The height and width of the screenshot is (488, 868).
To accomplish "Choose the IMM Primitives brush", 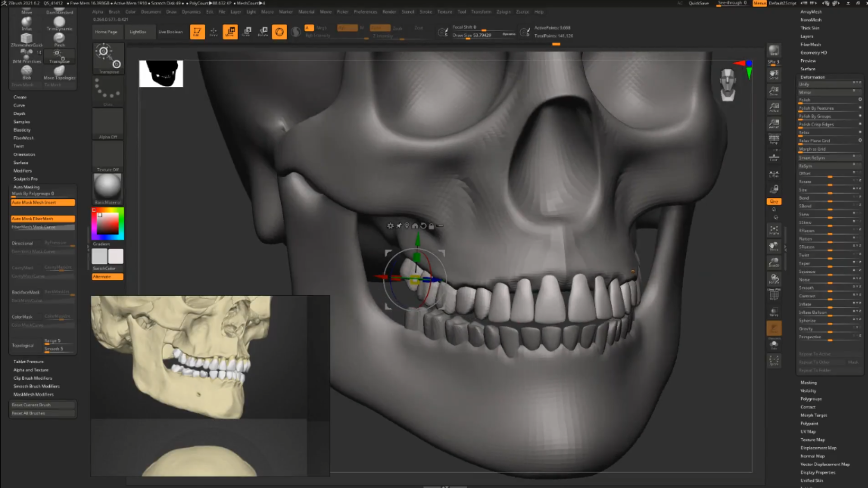I will point(27,56).
